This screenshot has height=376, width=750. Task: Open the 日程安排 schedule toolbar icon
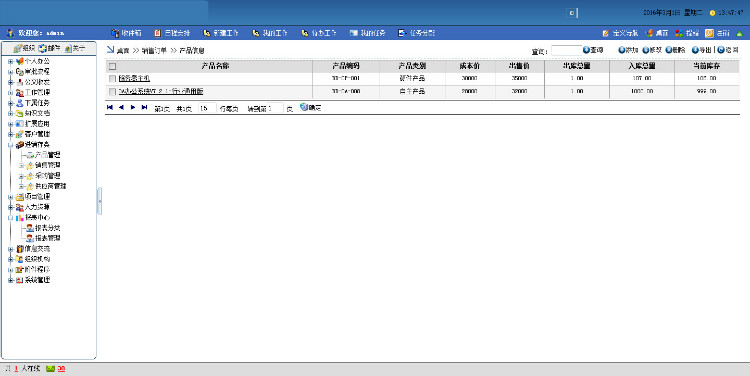pyautogui.click(x=158, y=33)
